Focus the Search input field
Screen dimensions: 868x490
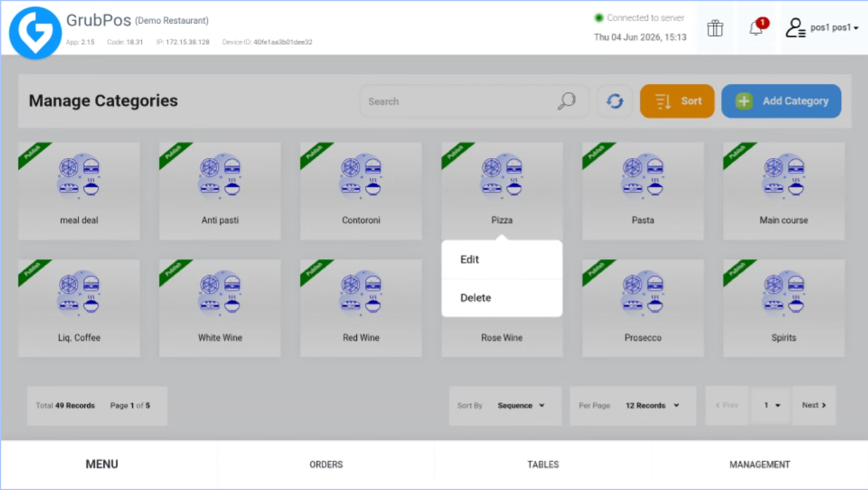coord(474,101)
